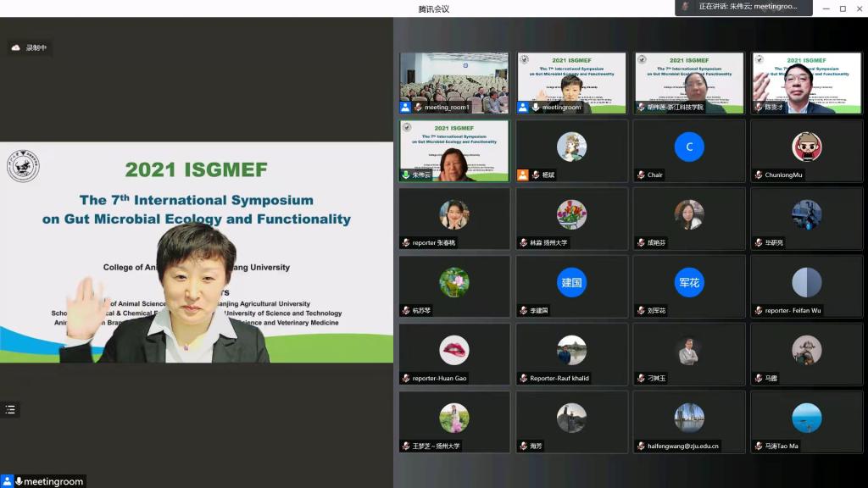Click the orange host icon on 杨斌's tile

coord(523,175)
